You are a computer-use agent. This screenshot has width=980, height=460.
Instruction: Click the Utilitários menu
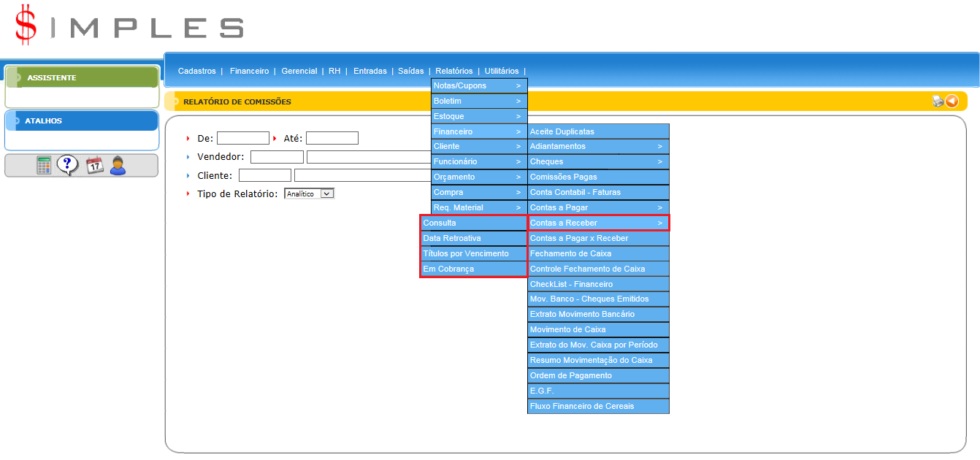tap(502, 71)
